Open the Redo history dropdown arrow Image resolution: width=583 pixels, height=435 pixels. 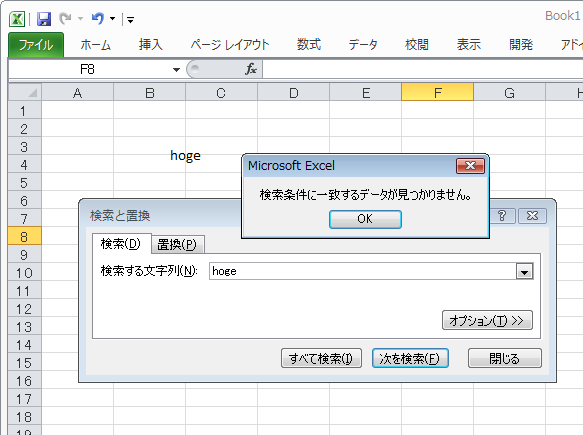[x=80, y=19]
